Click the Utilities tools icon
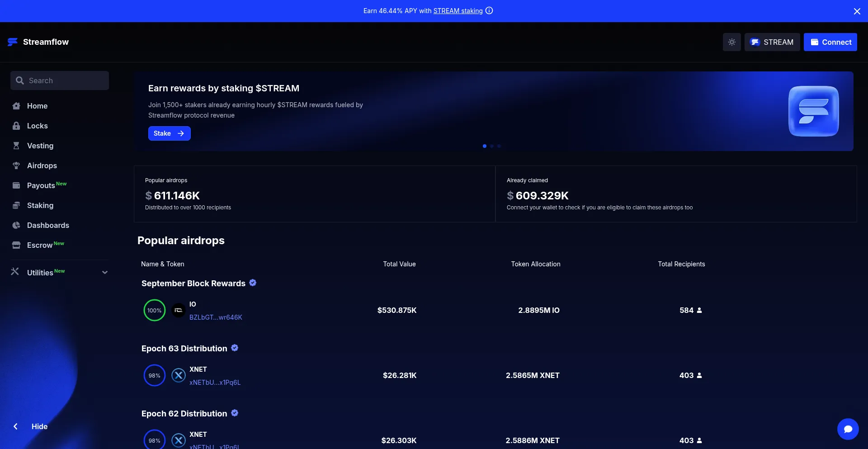Screen dimensions: 868x449 [15, 271]
